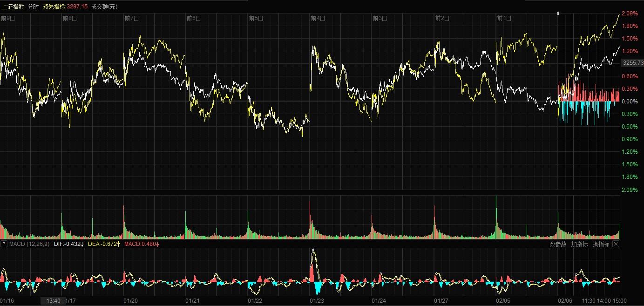Select the MACD (12,26,9) indicator name
Screen dimensions: 644x306
29,244
